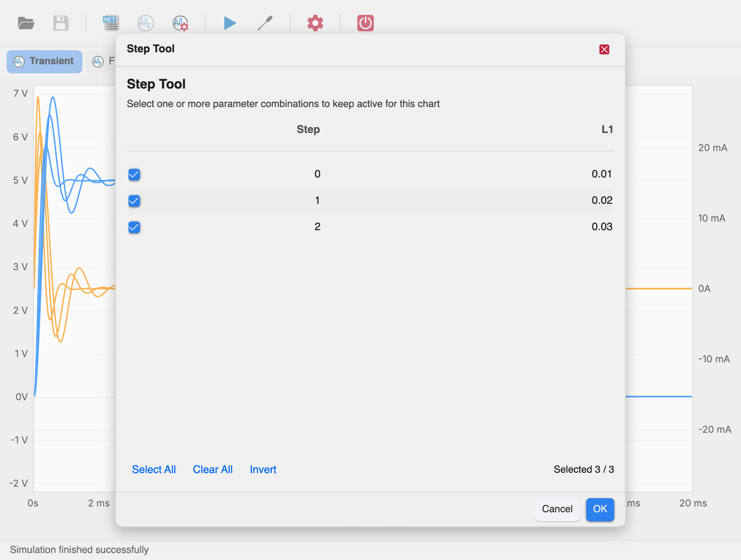Open a file with the folder icon
The width and height of the screenshot is (741, 560).
pos(26,23)
